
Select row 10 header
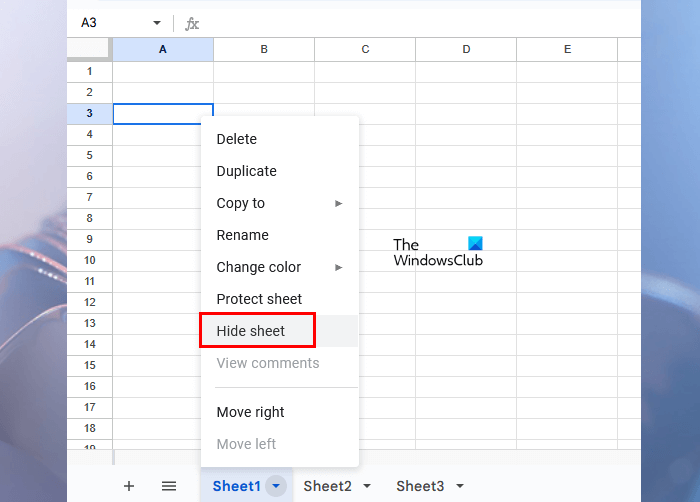[x=90, y=260]
